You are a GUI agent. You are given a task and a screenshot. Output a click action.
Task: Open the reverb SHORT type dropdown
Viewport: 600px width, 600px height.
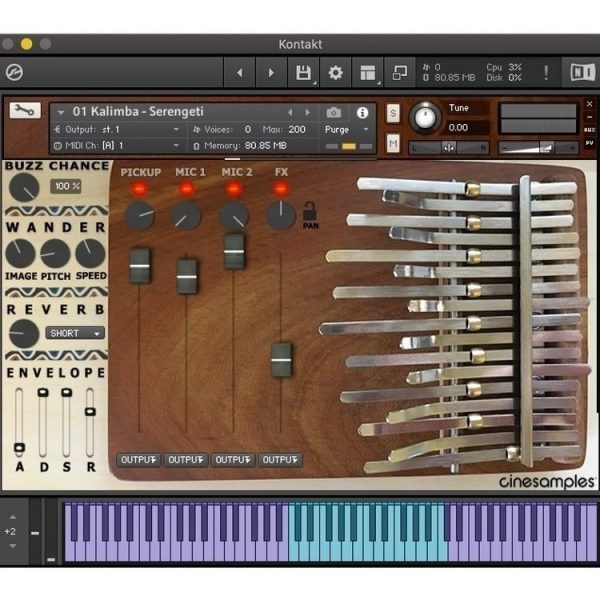pyautogui.click(x=75, y=333)
